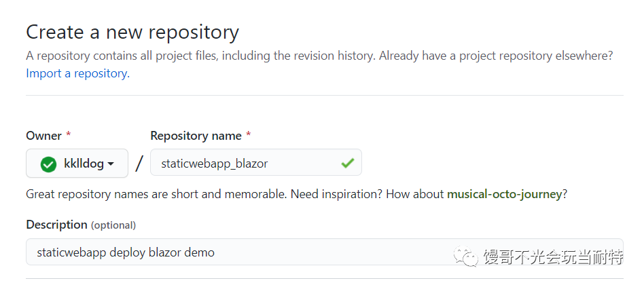Click the Repository name field label
Viewport: 644px width, 285px height.
pyautogui.click(x=196, y=136)
